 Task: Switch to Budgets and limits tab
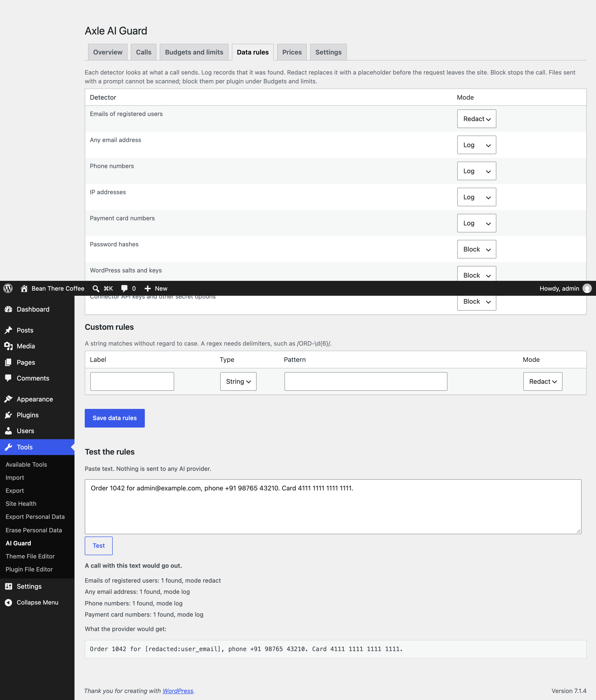(194, 52)
